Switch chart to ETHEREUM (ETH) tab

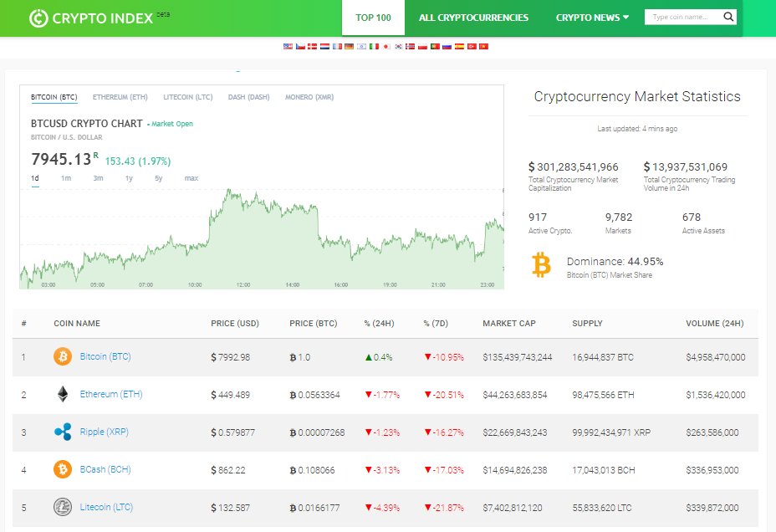pos(120,97)
